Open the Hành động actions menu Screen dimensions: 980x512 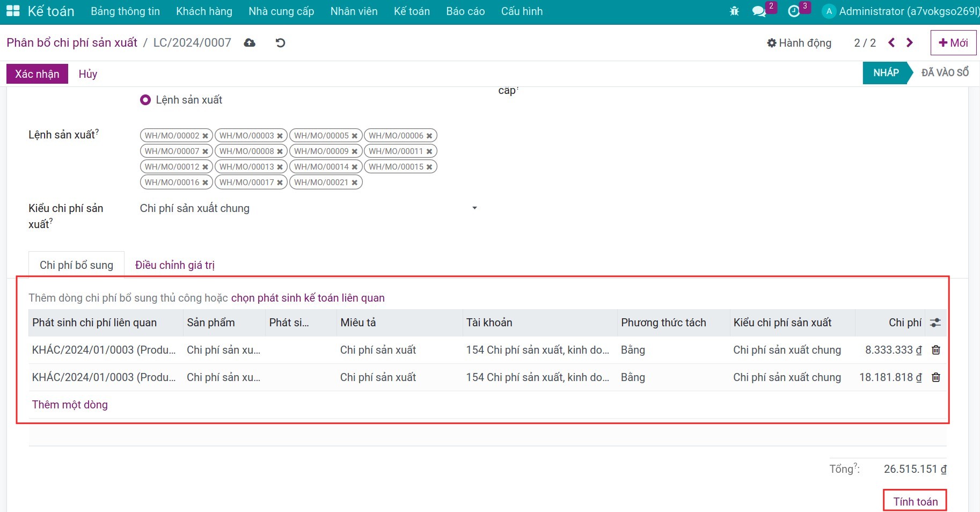click(x=799, y=43)
